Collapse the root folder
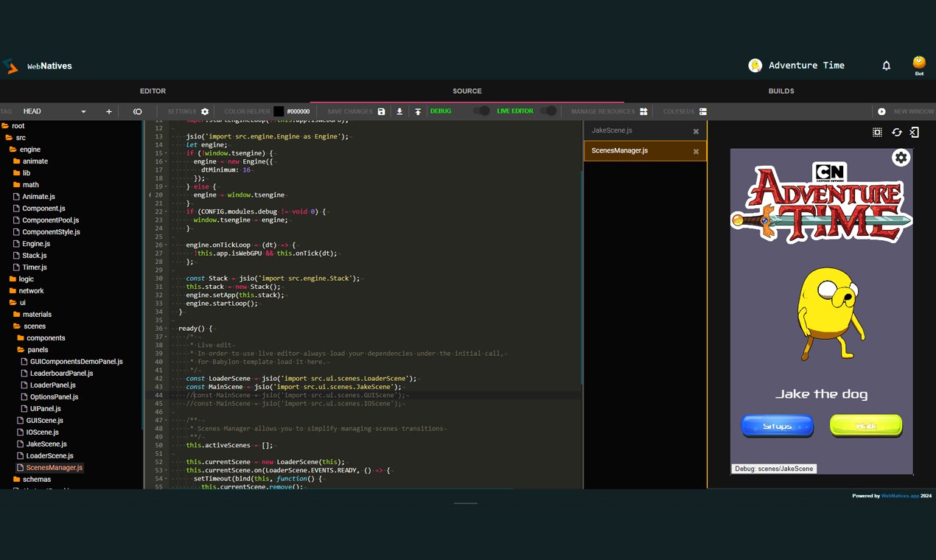936x560 pixels. 5,126
